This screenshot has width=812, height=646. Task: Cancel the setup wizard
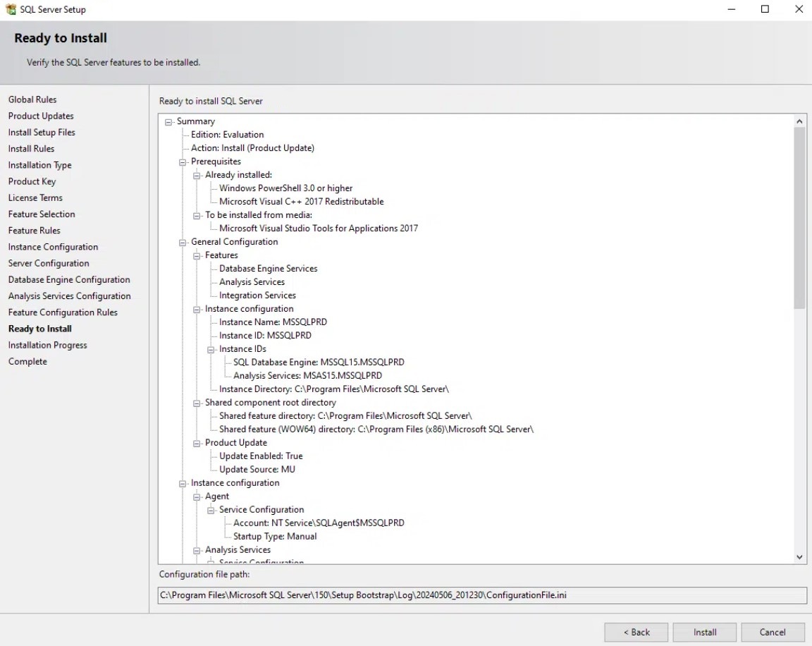[x=772, y=632]
